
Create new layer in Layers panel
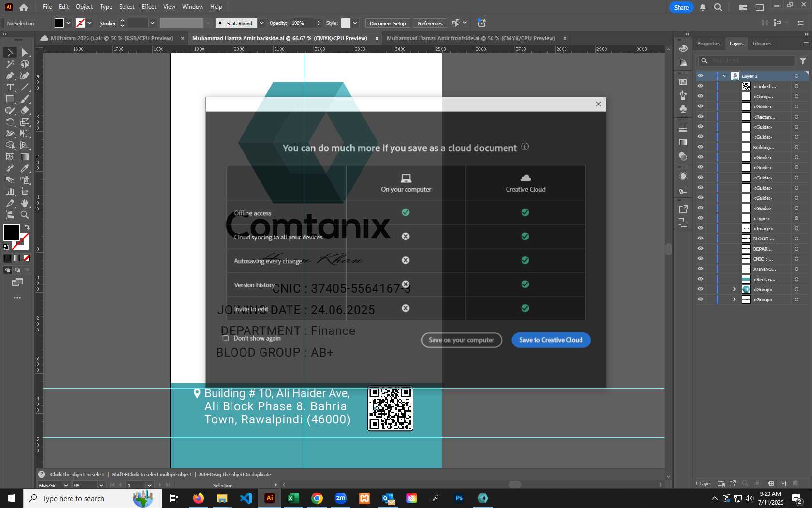pyautogui.click(x=783, y=483)
